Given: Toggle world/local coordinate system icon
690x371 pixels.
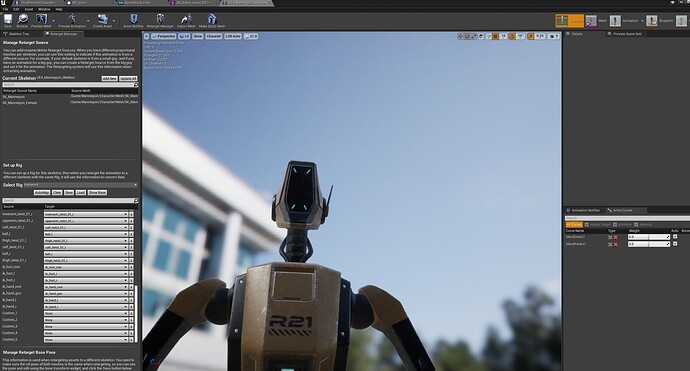Looking at the screenshot, I should [x=481, y=37].
